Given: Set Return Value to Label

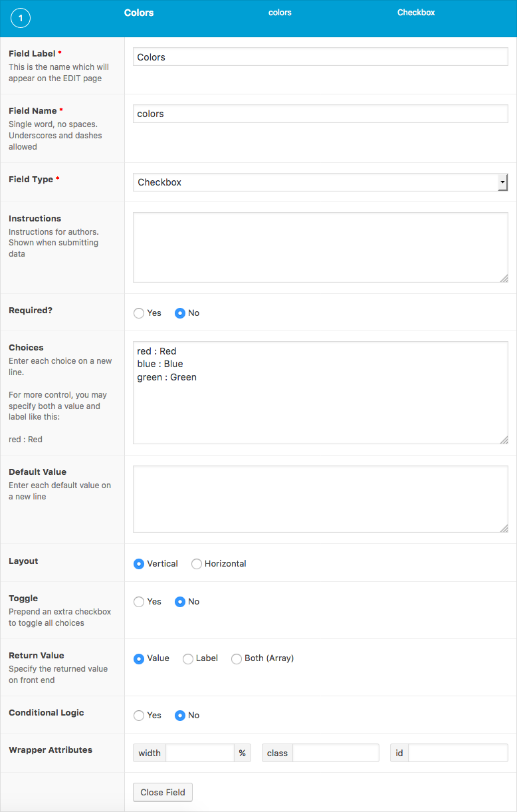Looking at the screenshot, I should (x=188, y=659).
